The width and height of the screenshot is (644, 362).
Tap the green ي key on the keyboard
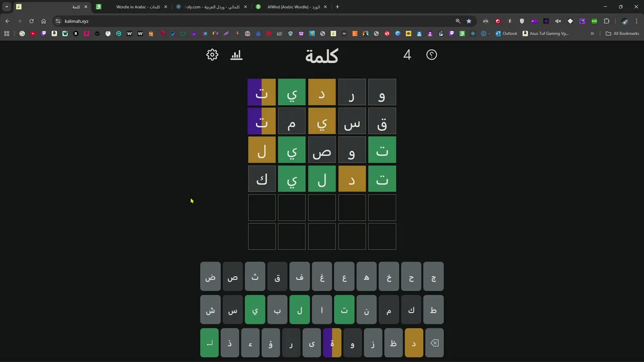pos(255,310)
